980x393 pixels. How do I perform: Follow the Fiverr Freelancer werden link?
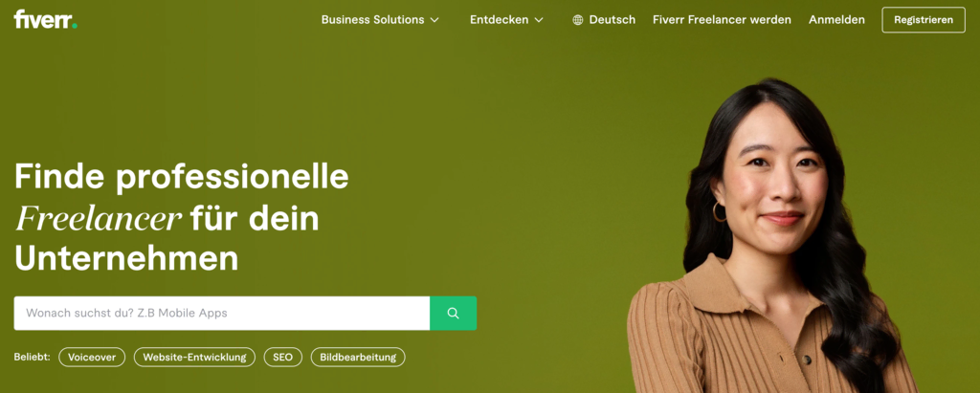click(722, 20)
